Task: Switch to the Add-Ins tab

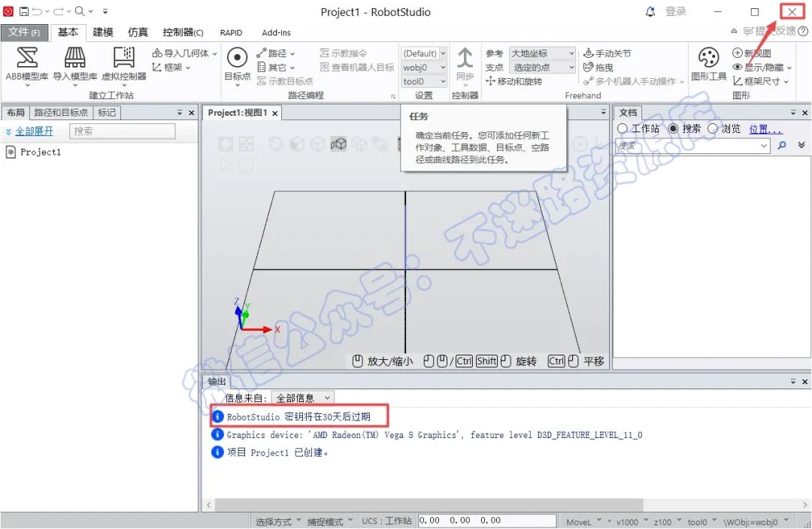Action: (x=276, y=32)
